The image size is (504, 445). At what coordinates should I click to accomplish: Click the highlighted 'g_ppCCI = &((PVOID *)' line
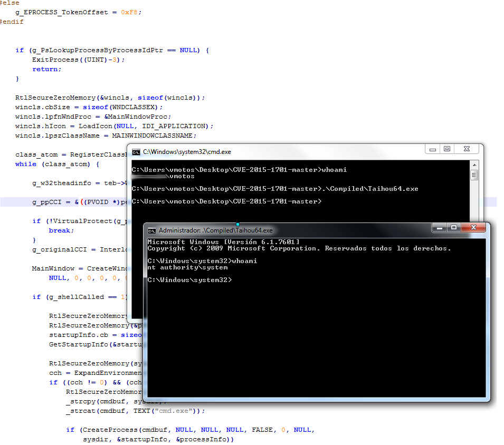(x=80, y=202)
